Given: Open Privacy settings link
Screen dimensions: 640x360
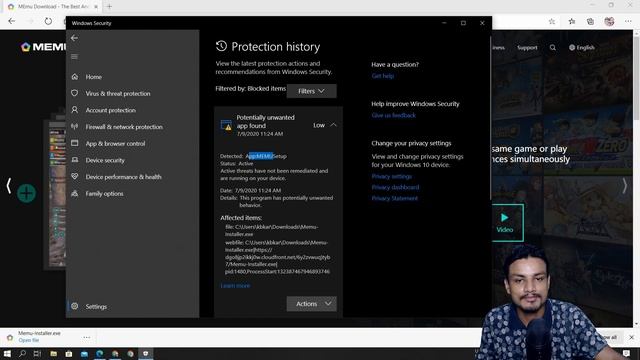Looking at the screenshot, I should coord(391,176).
